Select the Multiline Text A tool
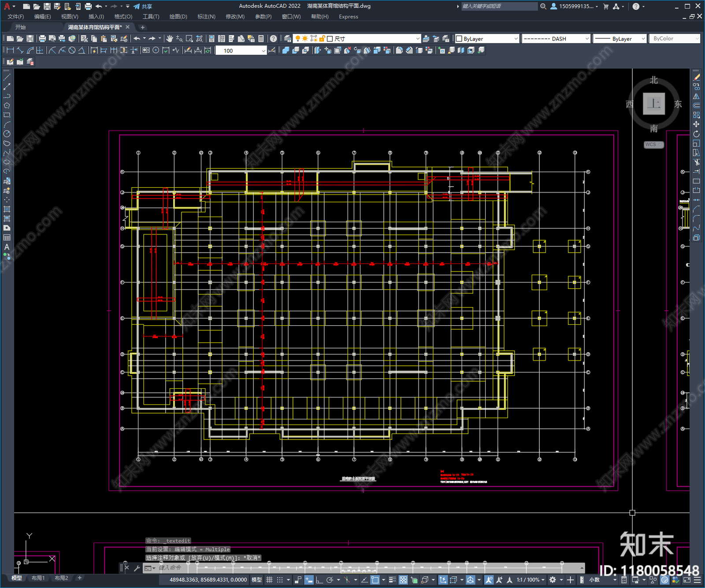The height and width of the screenshot is (588, 705). (7, 247)
